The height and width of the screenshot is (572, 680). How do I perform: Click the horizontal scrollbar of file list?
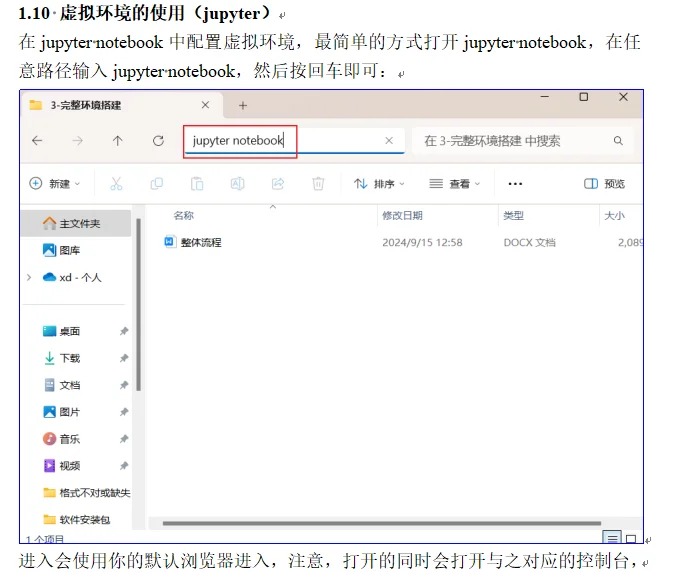pos(382,523)
